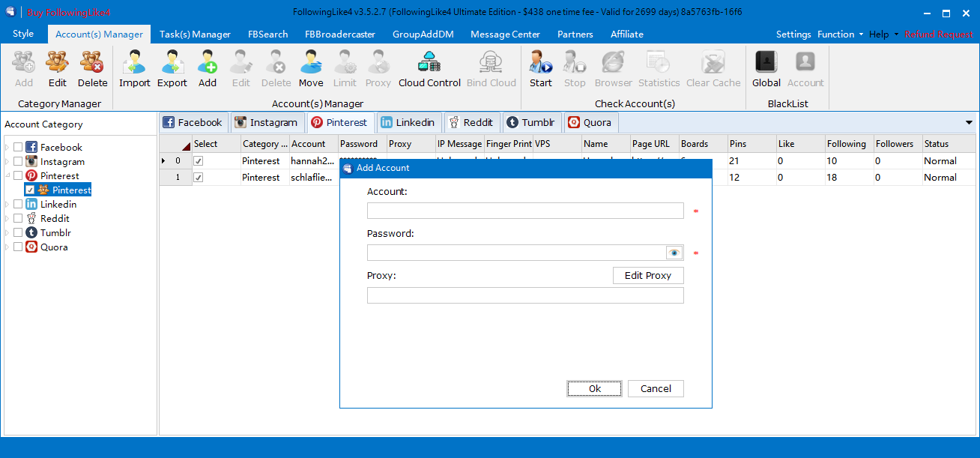Image resolution: width=980 pixels, height=458 pixels.
Task: Open the Help dropdown menu
Action: (x=883, y=34)
